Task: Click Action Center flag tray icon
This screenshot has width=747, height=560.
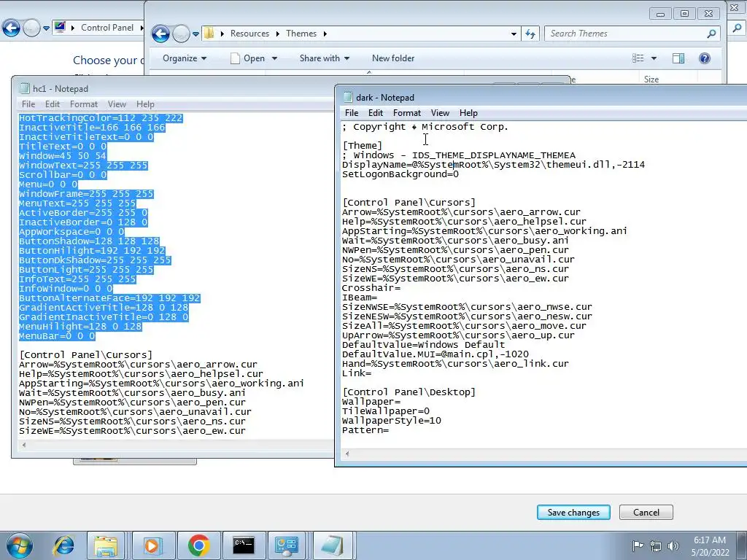Action: click(x=638, y=545)
